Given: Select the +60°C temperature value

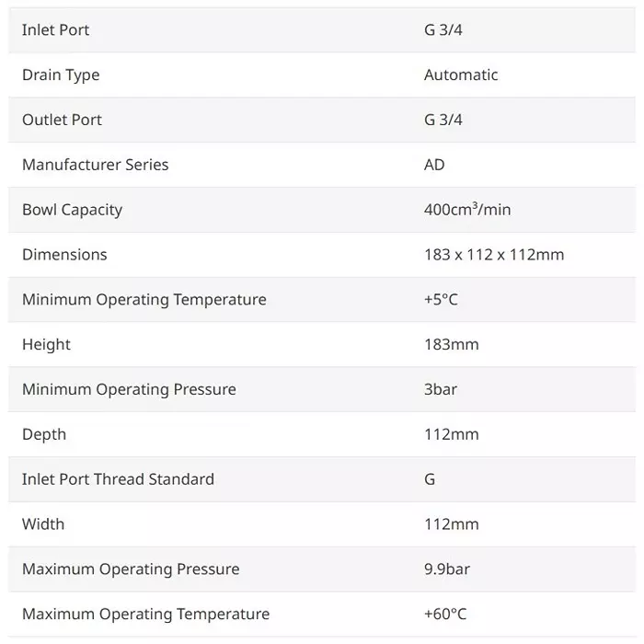Looking at the screenshot, I should [445, 615].
